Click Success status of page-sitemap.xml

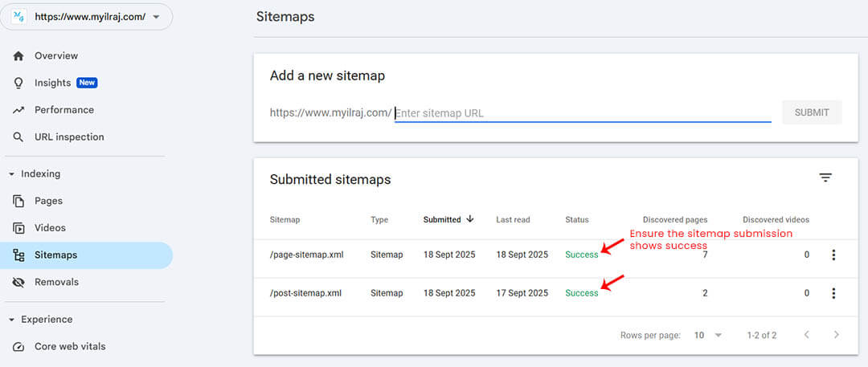[x=582, y=255]
